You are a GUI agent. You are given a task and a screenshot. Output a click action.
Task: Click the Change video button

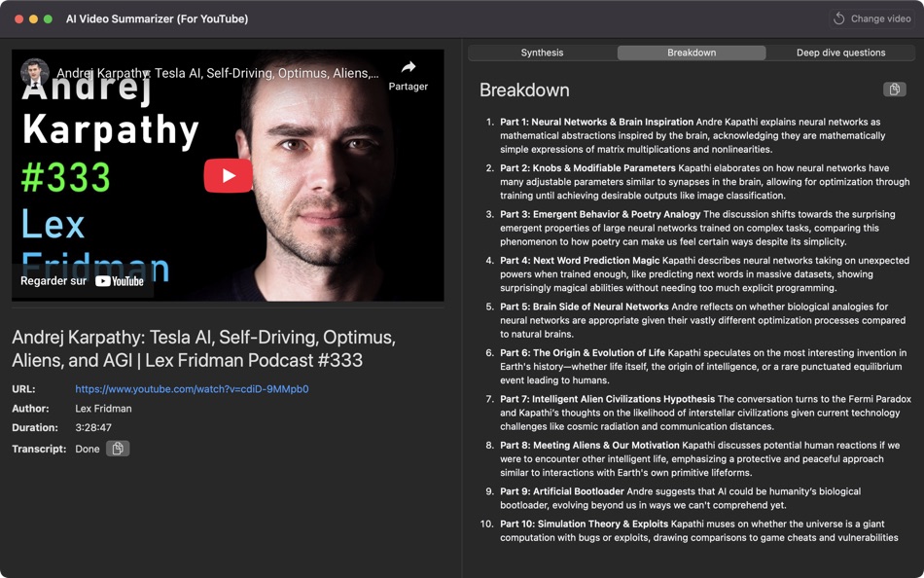pos(872,18)
